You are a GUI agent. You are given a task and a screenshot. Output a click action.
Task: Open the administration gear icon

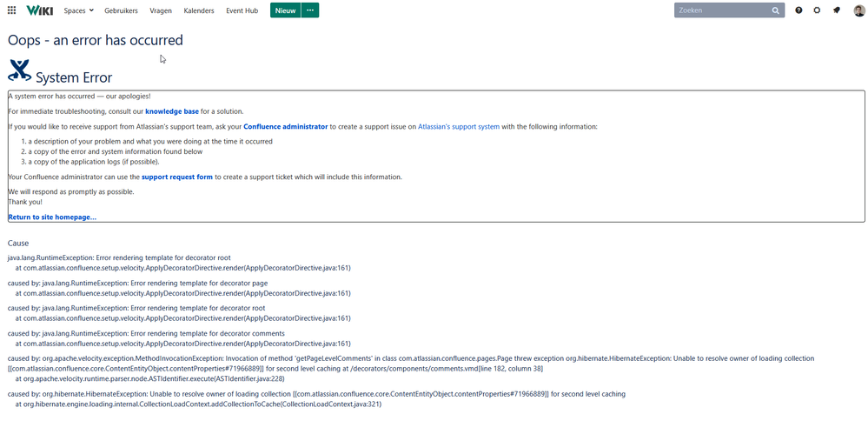pyautogui.click(x=817, y=10)
